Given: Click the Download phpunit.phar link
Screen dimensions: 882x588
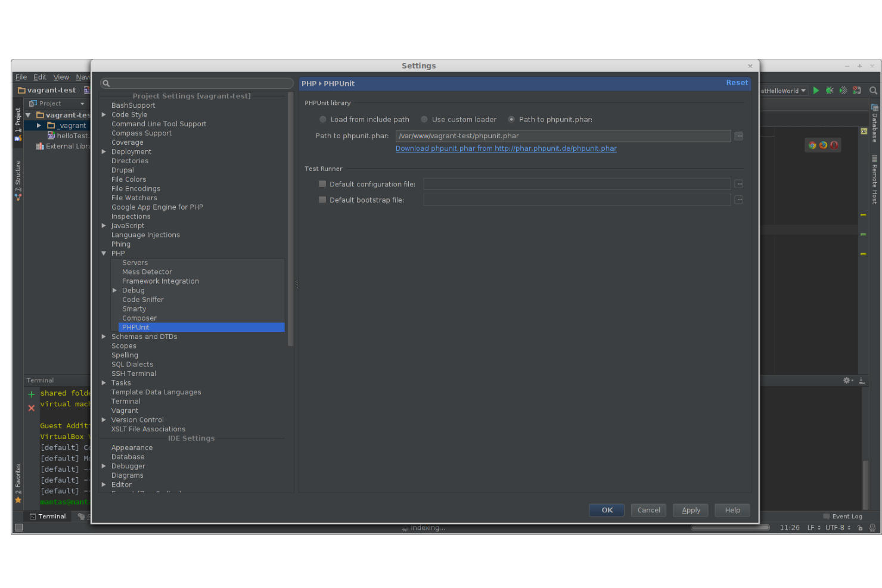Looking at the screenshot, I should [506, 148].
